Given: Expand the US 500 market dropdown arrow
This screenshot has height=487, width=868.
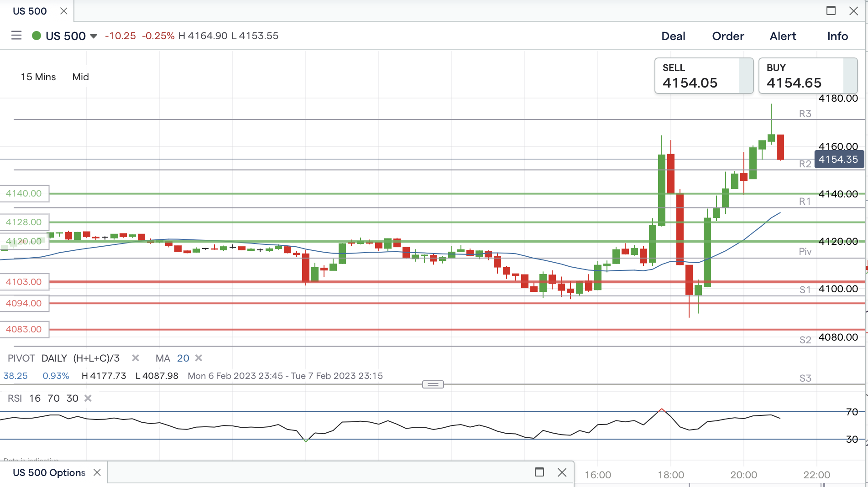Looking at the screenshot, I should (94, 36).
